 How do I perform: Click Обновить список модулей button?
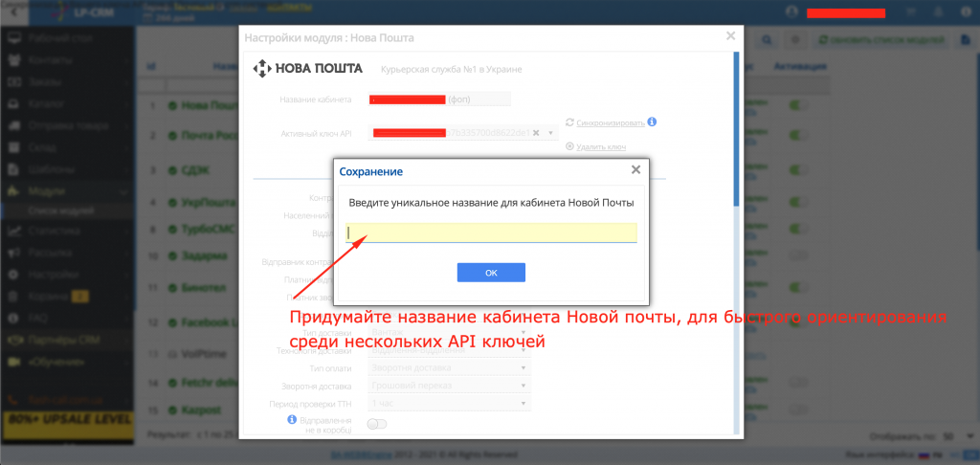pyautogui.click(x=881, y=39)
